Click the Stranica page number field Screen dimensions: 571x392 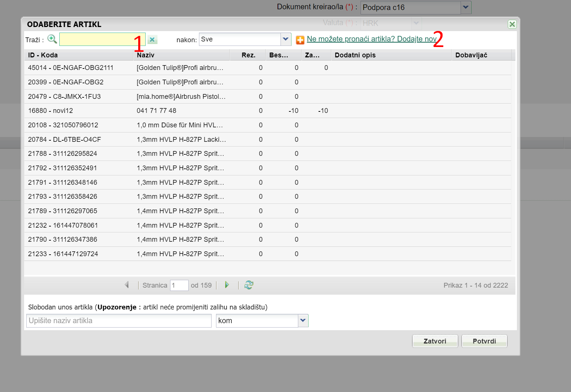(179, 285)
